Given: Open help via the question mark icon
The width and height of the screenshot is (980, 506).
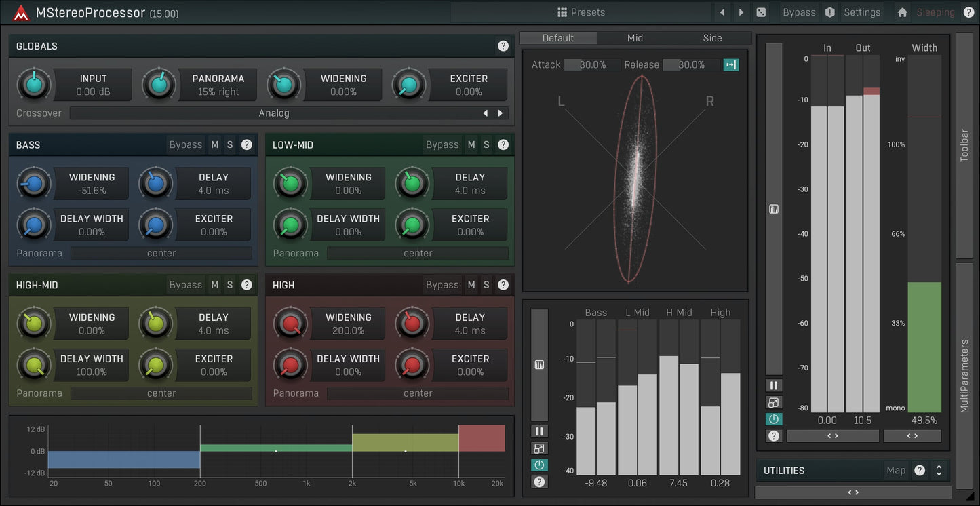Looking at the screenshot, I should [969, 12].
